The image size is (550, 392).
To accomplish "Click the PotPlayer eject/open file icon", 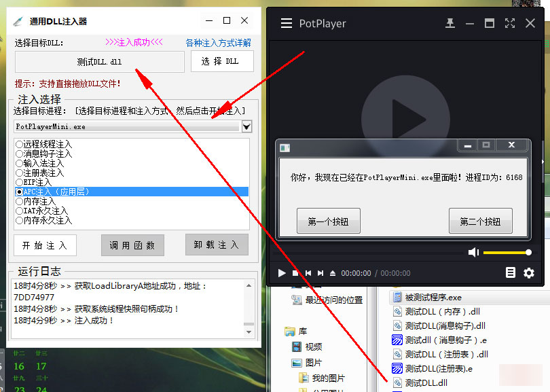I will tap(333, 273).
